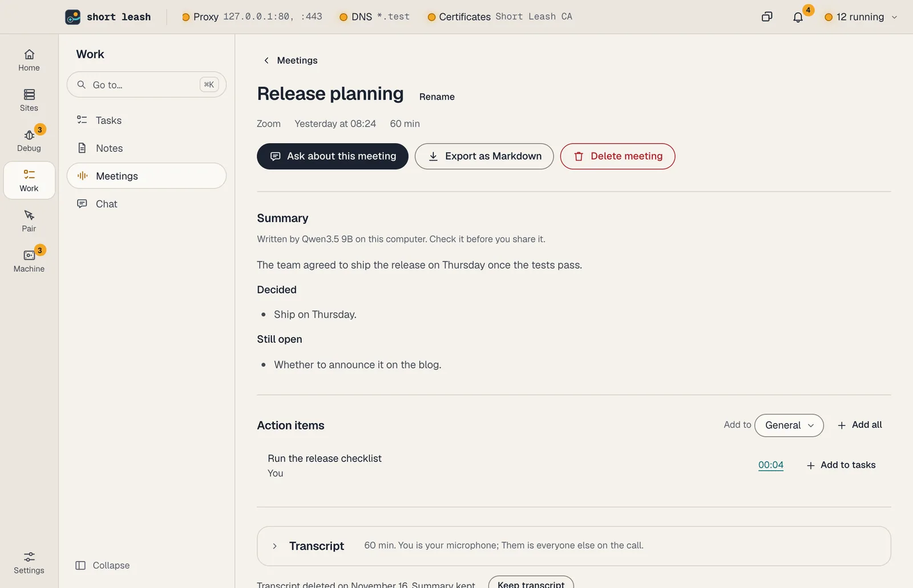
Task: Expand the 12 running status dropdown
Action: pos(861,17)
